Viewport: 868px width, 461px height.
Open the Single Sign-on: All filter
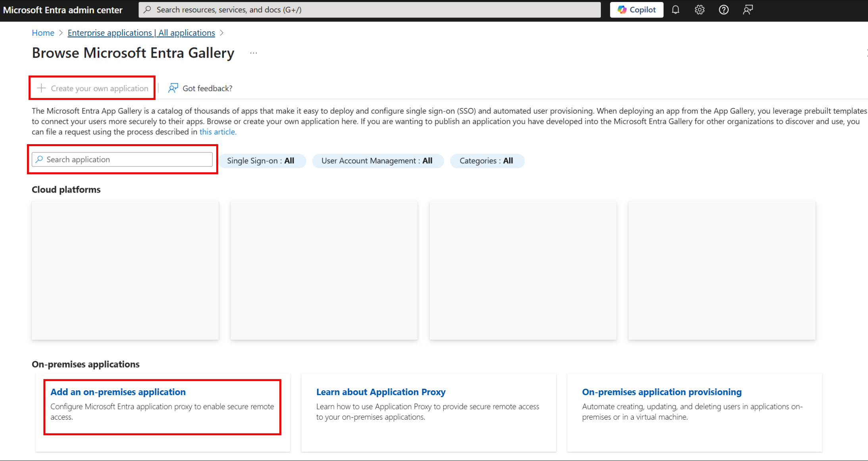coord(262,161)
